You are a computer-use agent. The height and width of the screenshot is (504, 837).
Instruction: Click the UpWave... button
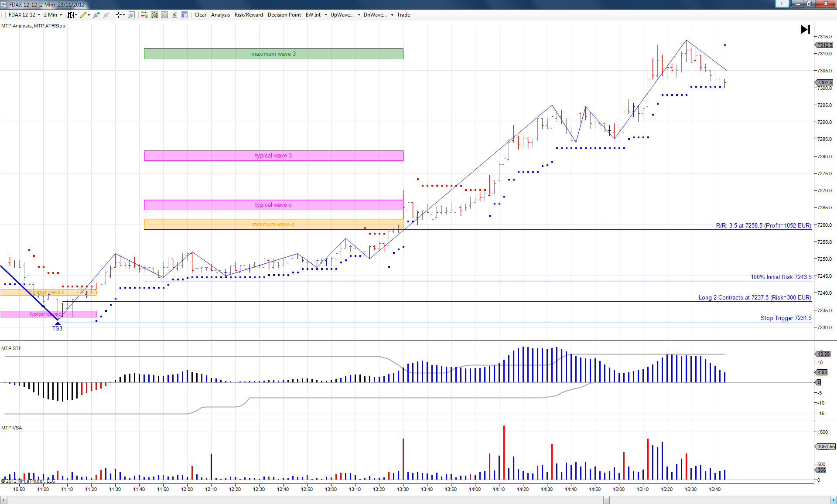(x=342, y=15)
